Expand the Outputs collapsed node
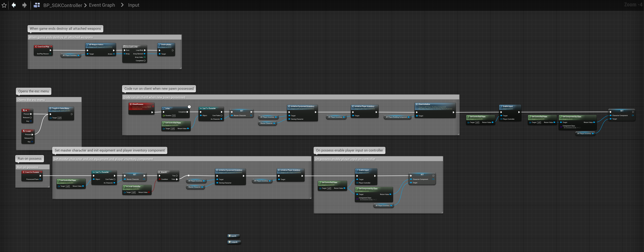 pos(234,242)
